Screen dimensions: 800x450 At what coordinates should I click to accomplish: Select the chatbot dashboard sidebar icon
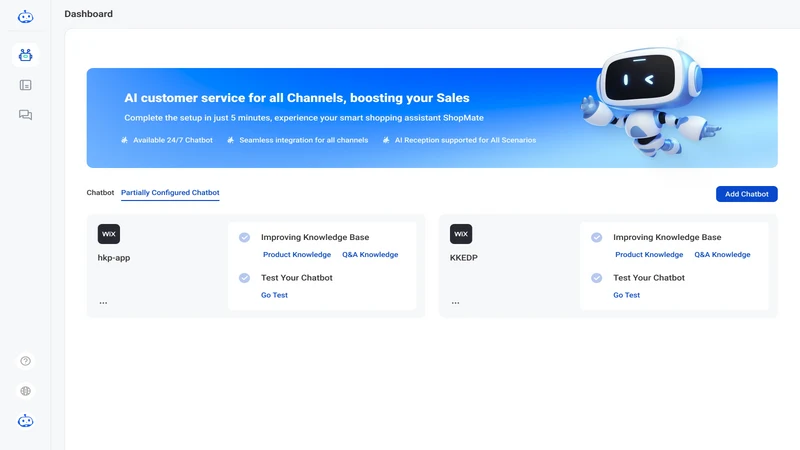[26, 55]
